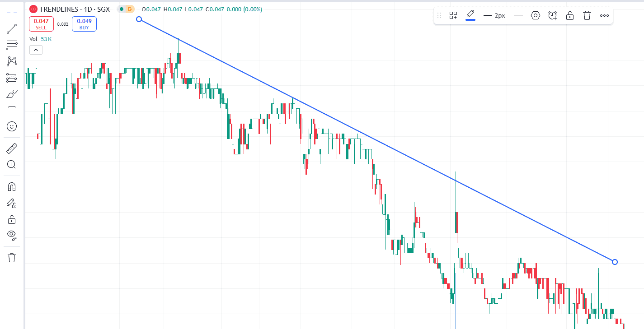This screenshot has width=644, height=329.
Task: Open the emoji icons tool
Action: point(12,126)
